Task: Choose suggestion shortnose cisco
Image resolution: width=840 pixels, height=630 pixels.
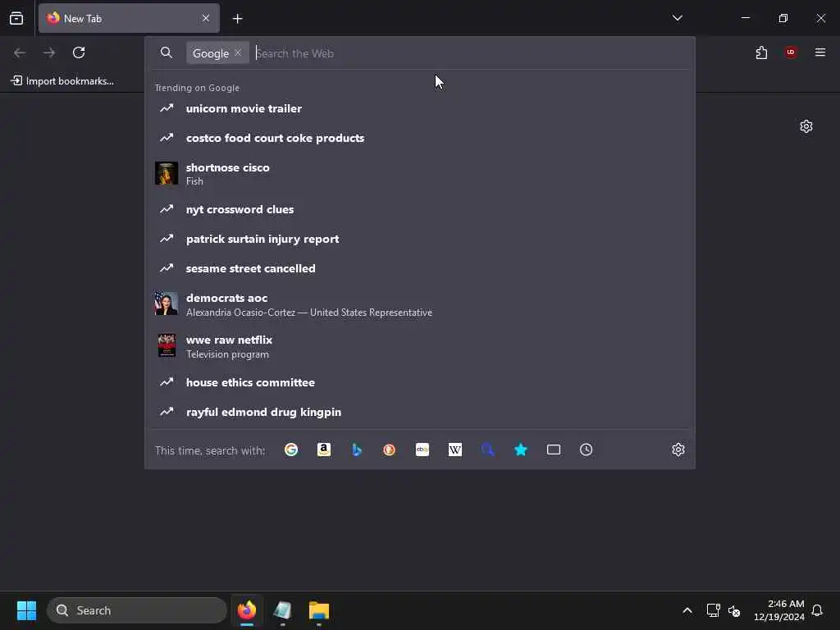Action: pos(420,174)
